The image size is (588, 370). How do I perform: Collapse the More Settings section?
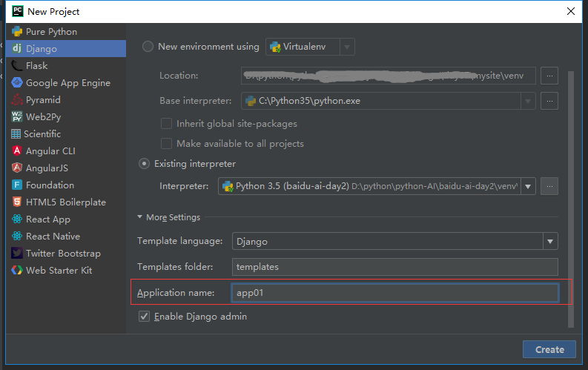pos(140,217)
